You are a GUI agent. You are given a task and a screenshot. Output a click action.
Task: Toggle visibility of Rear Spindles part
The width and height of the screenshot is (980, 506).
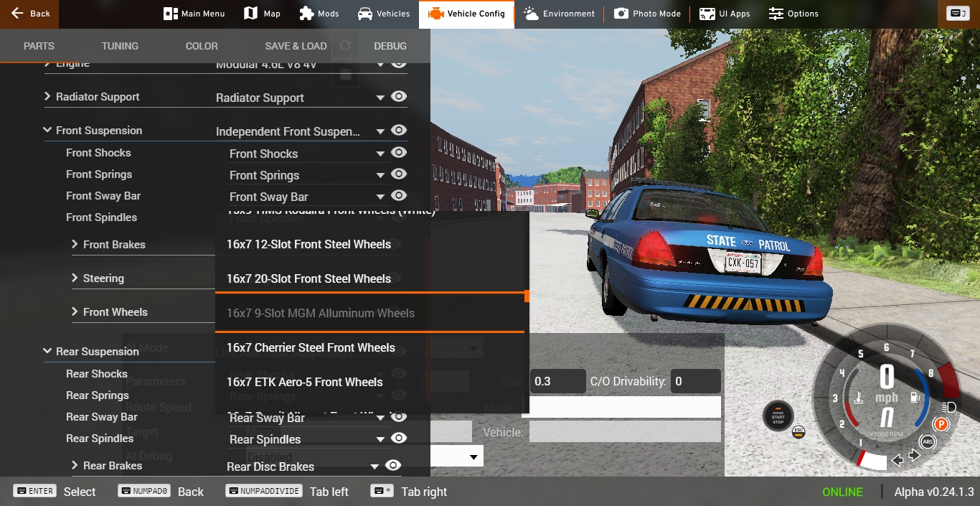click(399, 438)
